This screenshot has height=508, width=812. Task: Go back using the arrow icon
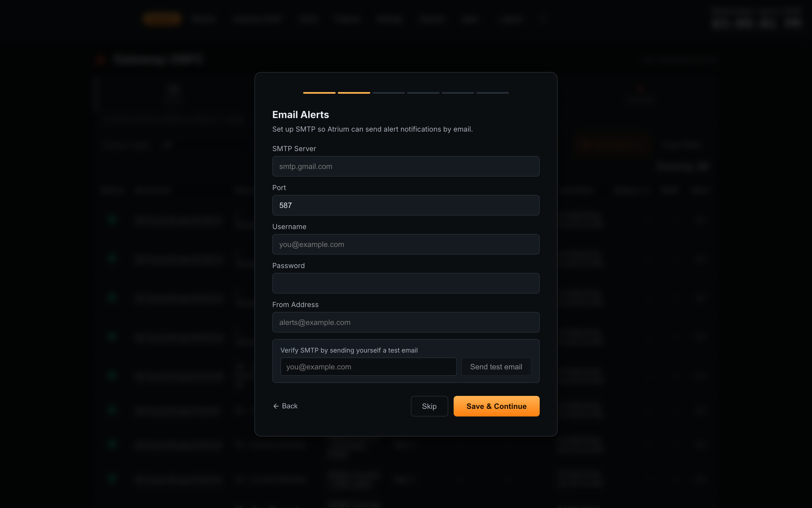tap(276, 406)
